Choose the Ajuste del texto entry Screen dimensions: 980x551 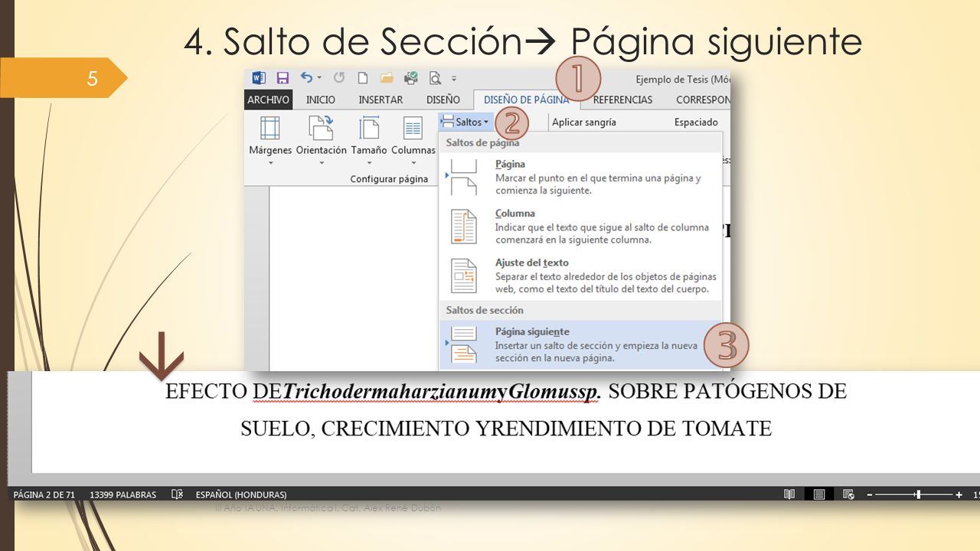point(582,275)
